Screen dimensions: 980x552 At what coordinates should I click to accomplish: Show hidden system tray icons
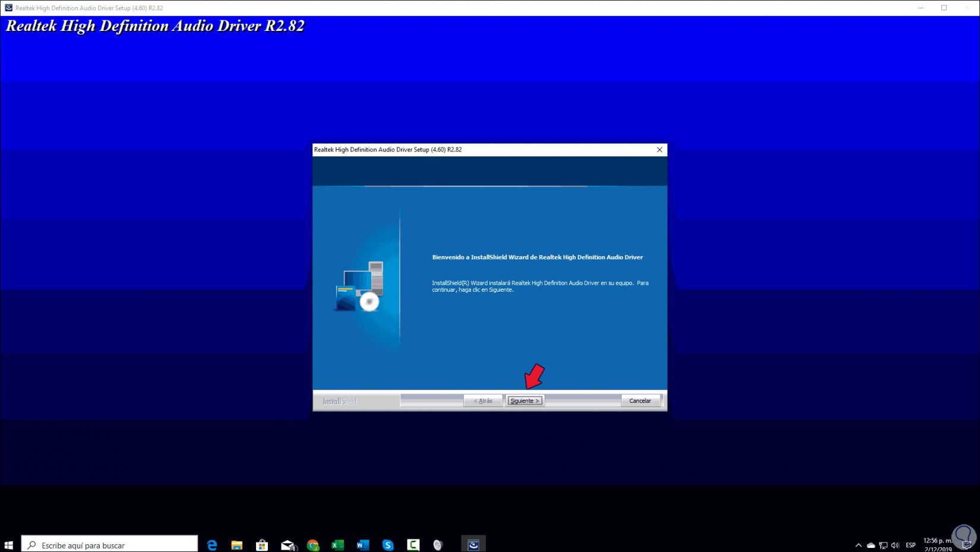click(x=858, y=545)
